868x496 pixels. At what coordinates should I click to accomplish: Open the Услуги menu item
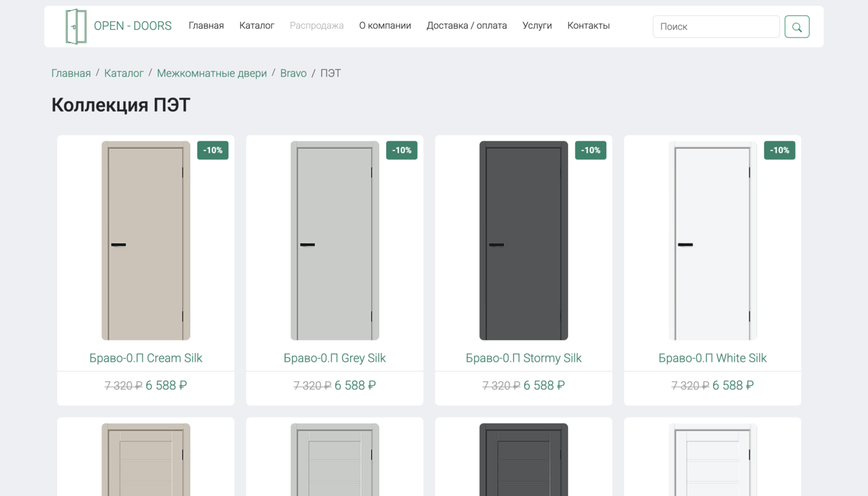pyautogui.click(x=537, y=26)
